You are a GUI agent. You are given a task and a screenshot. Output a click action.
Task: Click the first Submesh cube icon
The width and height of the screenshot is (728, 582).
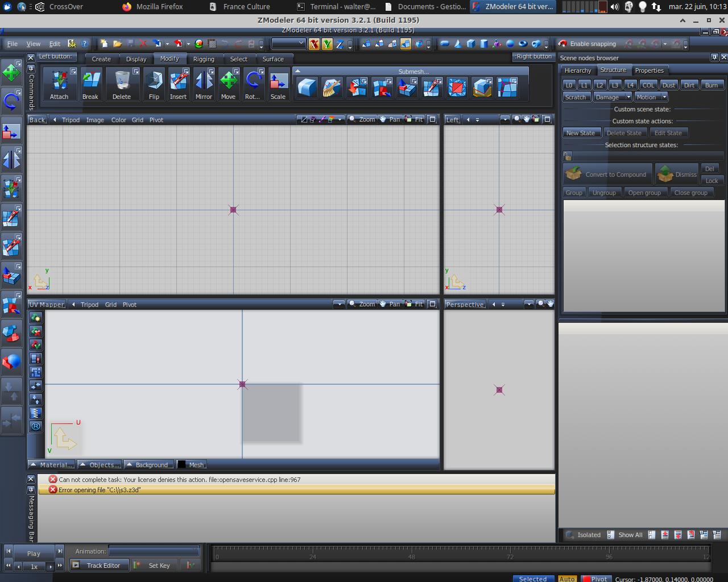coord(307,88)
